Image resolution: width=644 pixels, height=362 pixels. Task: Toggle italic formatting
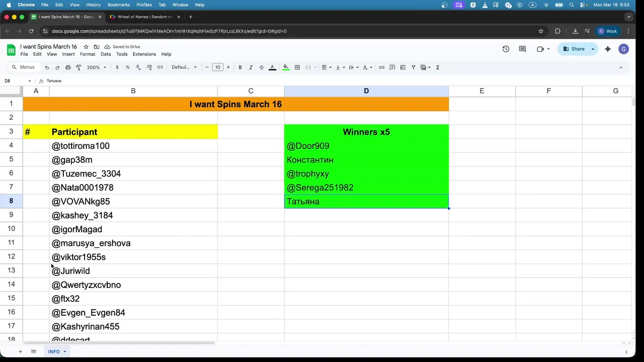[x=251, y=67]
